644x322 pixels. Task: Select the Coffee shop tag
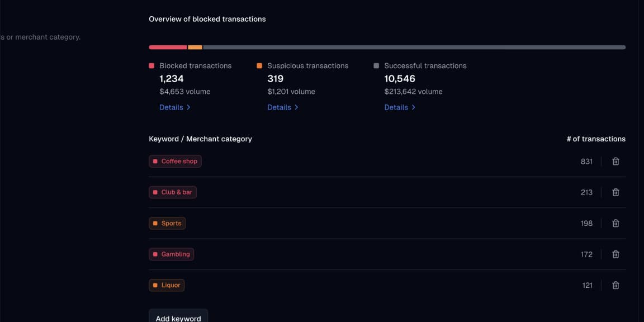(175, 162)
